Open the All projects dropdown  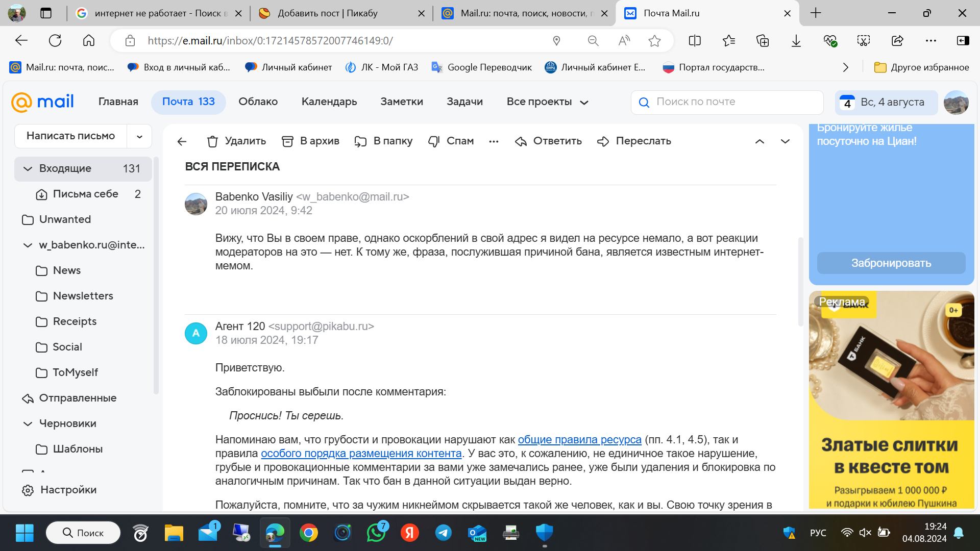coord(547,102)
